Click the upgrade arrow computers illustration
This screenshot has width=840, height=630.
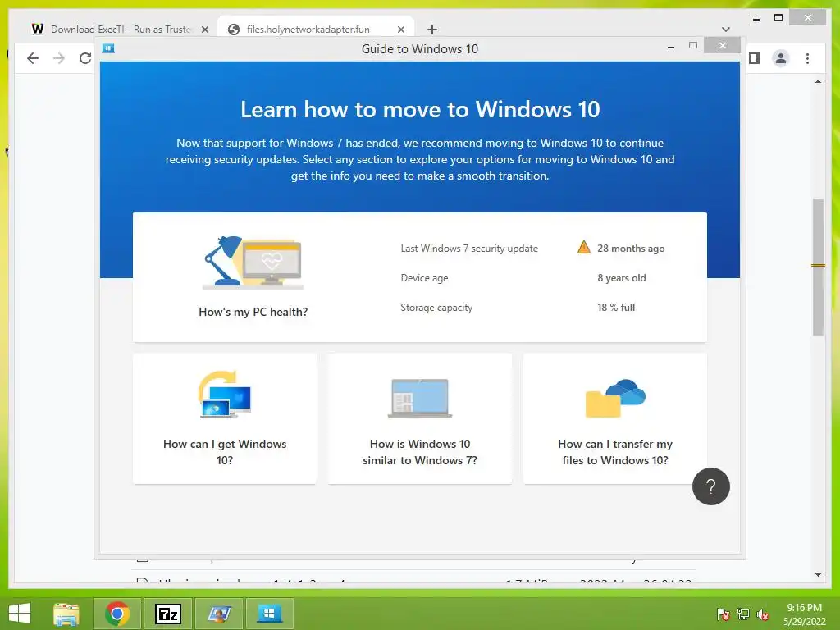pyautogui.click(x=225, y=394)
